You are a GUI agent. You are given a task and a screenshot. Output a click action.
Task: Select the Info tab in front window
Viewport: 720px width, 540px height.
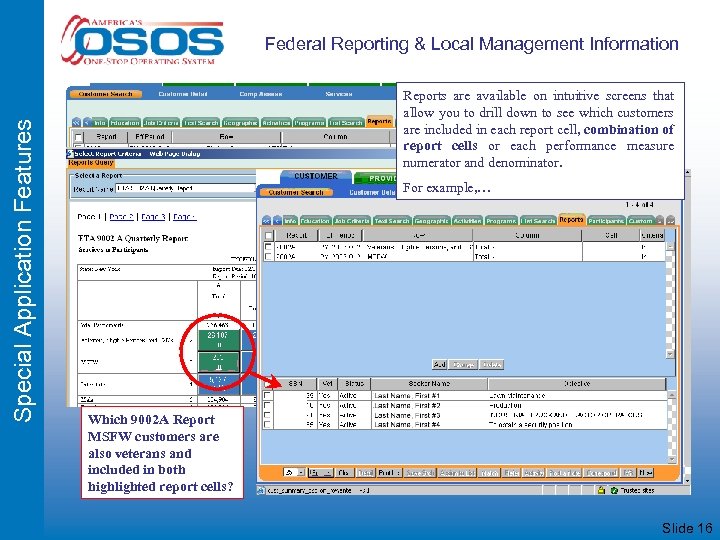click(x=290, y=221)
